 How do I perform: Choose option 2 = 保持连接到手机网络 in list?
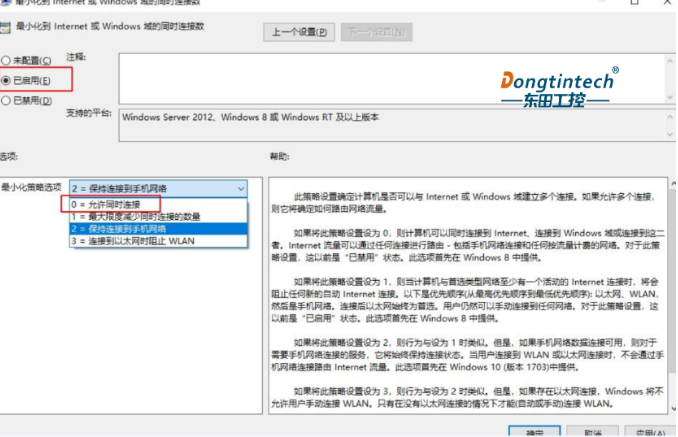(158, 228)
